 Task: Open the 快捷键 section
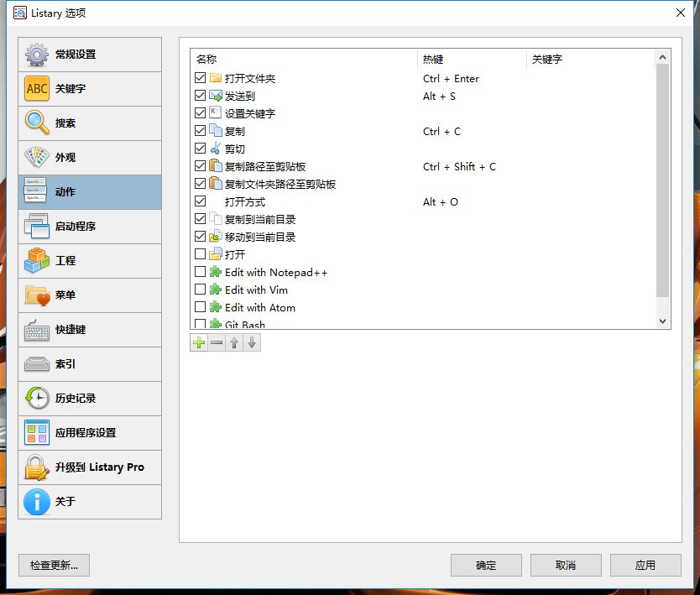(90, 330)
